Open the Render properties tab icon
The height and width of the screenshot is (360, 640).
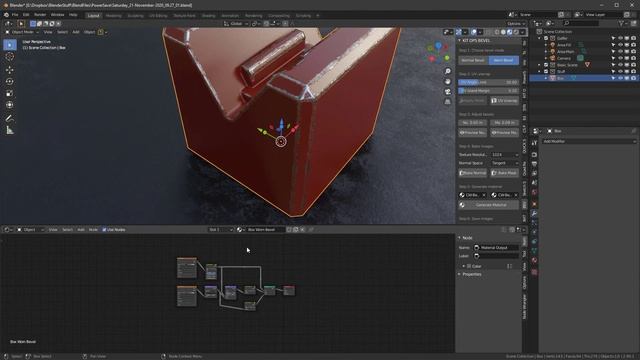(x=534, y=155)
